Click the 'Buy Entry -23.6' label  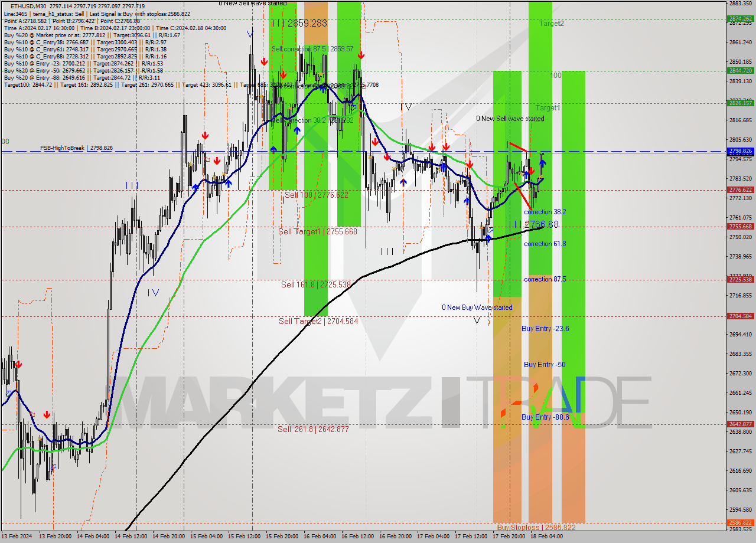[x=546, y=329]
